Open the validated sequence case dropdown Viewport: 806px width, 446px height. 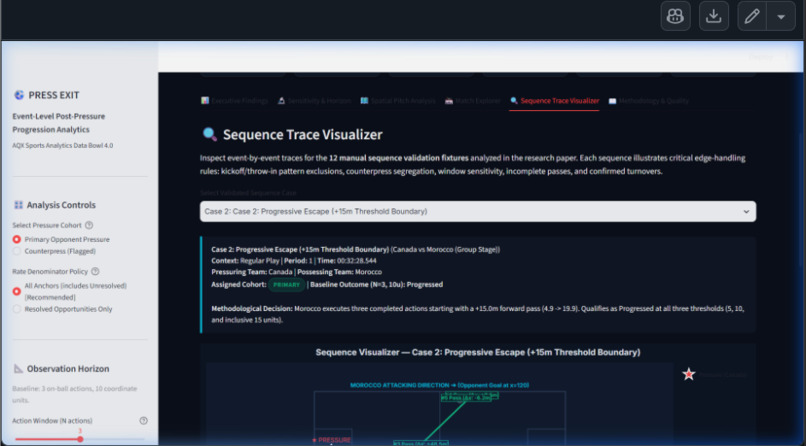pos(478,211)
